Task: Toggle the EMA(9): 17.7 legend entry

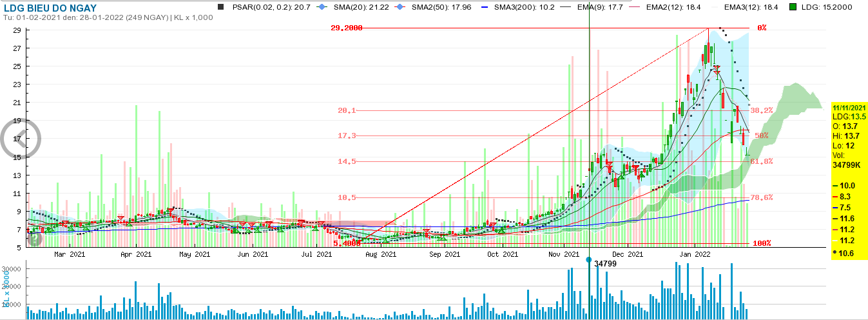Action: pos(600,7)
